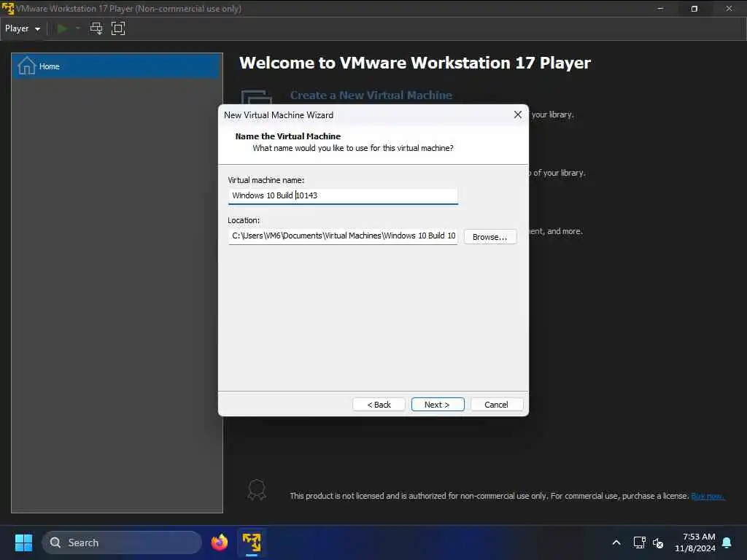Expand the power options arrow beside play
This screenshot has height=560, width=747.
(77, 28)
